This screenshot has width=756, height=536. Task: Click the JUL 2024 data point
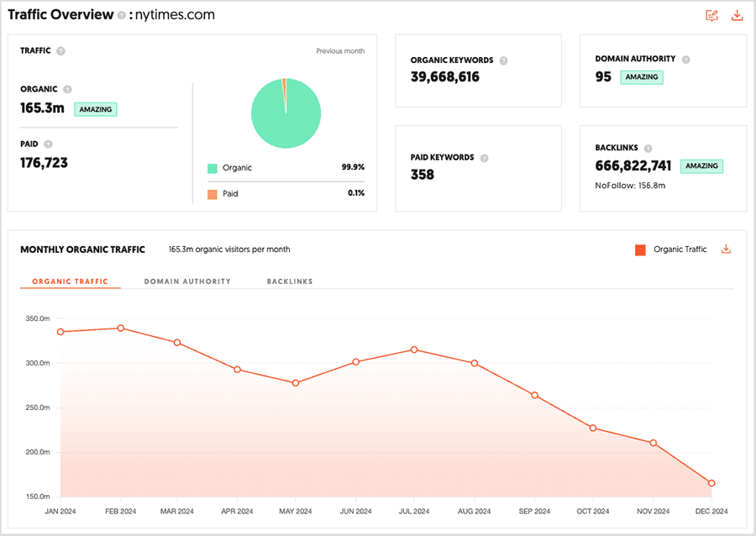click(x=414, y=349)
